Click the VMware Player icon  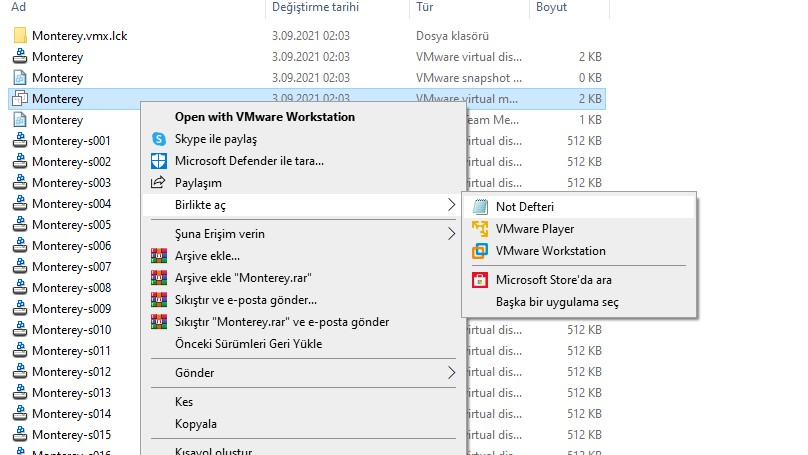(480, 229)
